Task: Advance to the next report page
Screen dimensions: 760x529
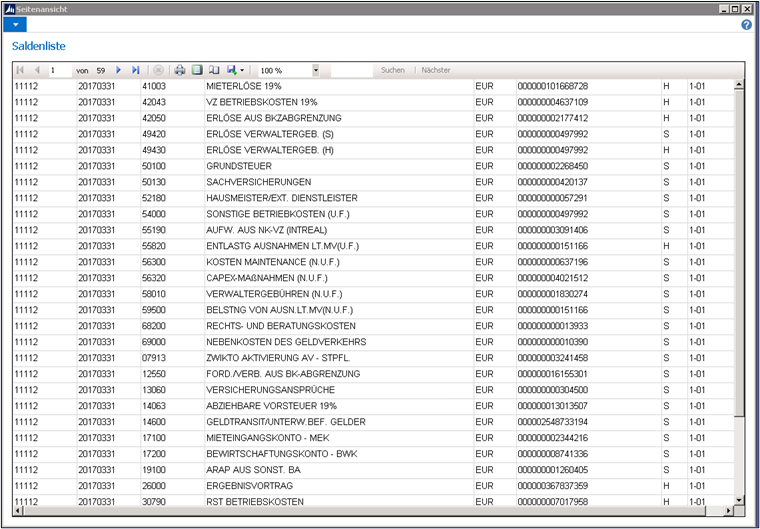Action: [119, 71]
